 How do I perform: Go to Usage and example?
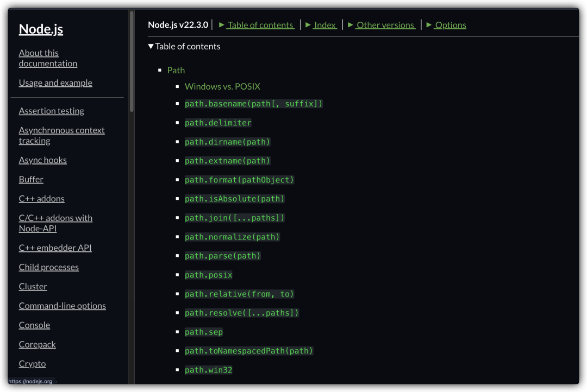pyautogui.click(x=55, y=83)
